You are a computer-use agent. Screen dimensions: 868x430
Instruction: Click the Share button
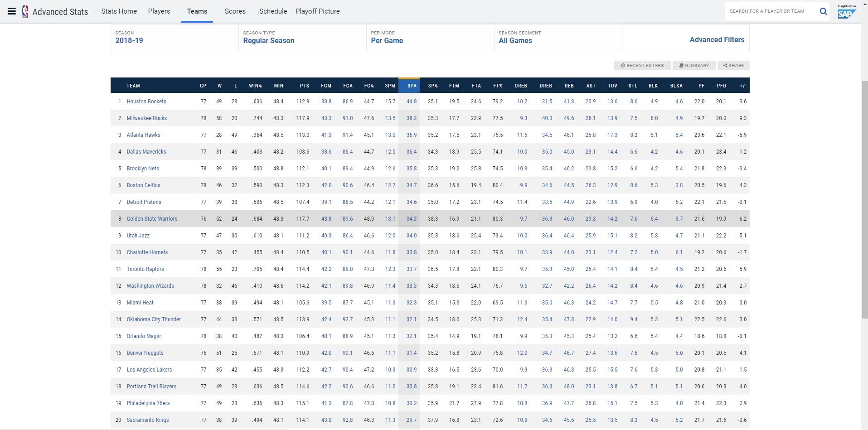[733, 66]
